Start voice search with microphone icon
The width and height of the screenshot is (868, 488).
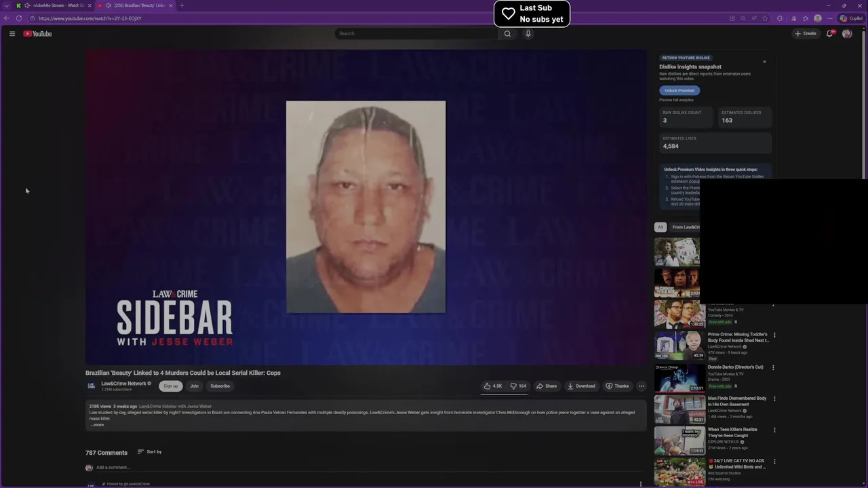(x=528, y=33)
